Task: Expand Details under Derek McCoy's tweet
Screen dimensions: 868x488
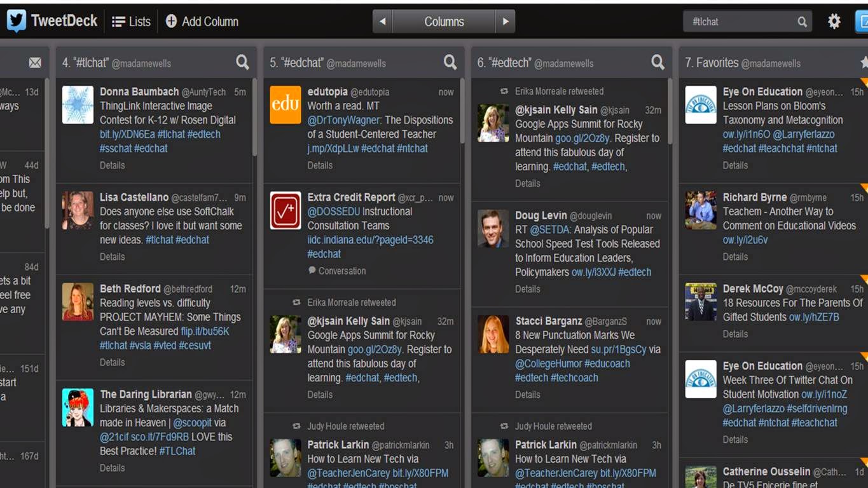Action: tap(735, 334)
